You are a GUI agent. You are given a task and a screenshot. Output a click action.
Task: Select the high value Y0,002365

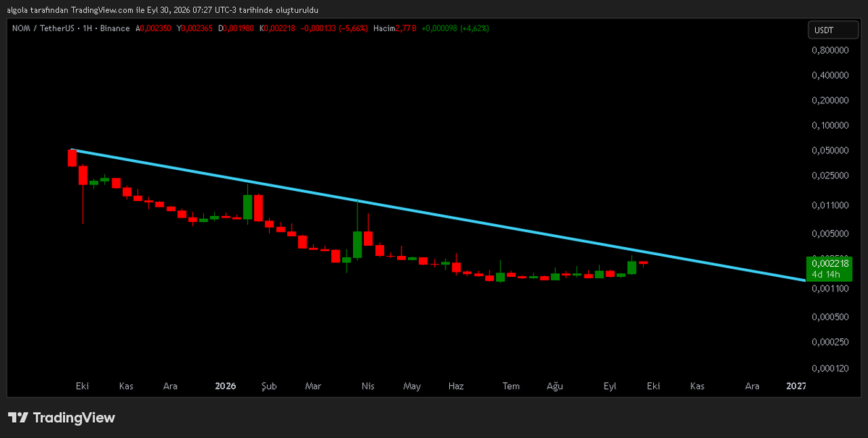(x=195, y=28)
